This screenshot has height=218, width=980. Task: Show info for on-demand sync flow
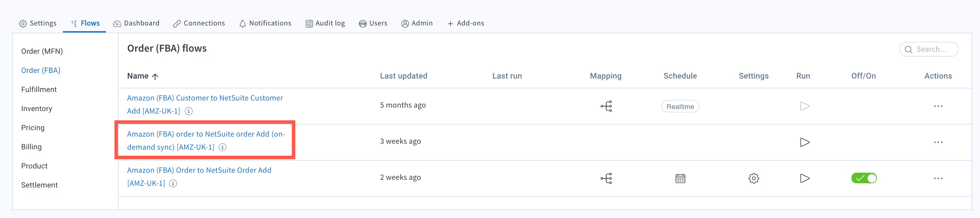click(223, 147)
